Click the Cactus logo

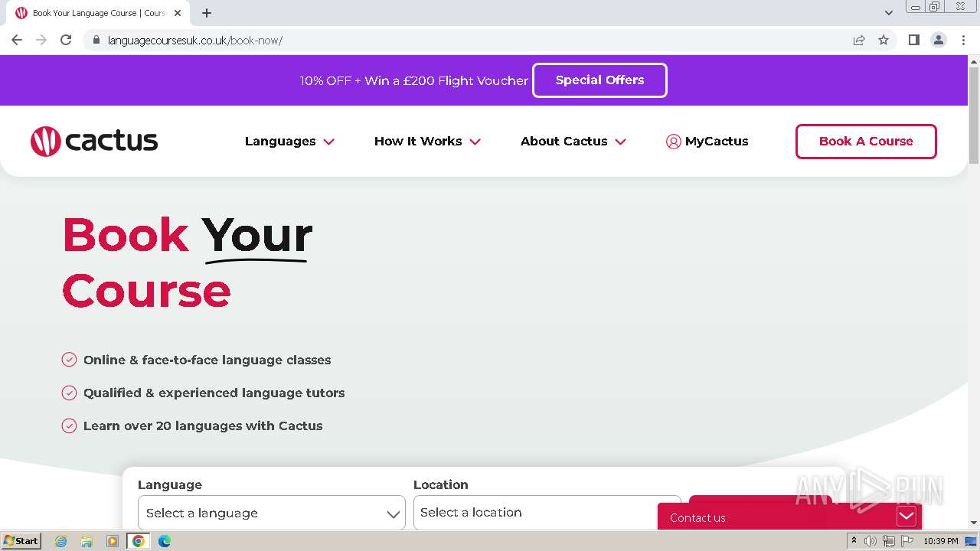[94, 142]
